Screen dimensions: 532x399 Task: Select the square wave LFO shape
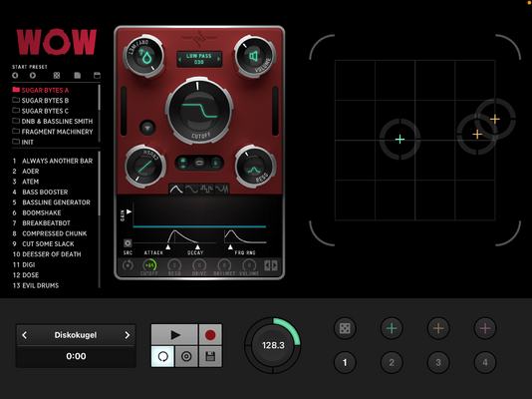coord(206,190)
